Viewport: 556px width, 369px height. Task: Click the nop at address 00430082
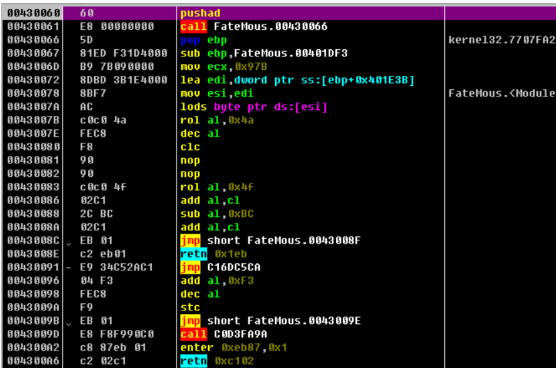190,174
